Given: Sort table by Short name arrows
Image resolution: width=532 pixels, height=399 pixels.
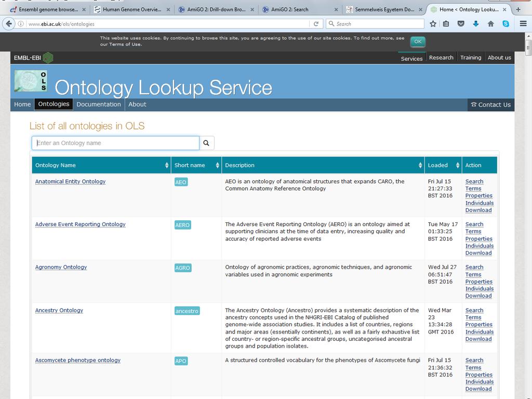Looking at the screenshot, I should click(x=217, y=165).
